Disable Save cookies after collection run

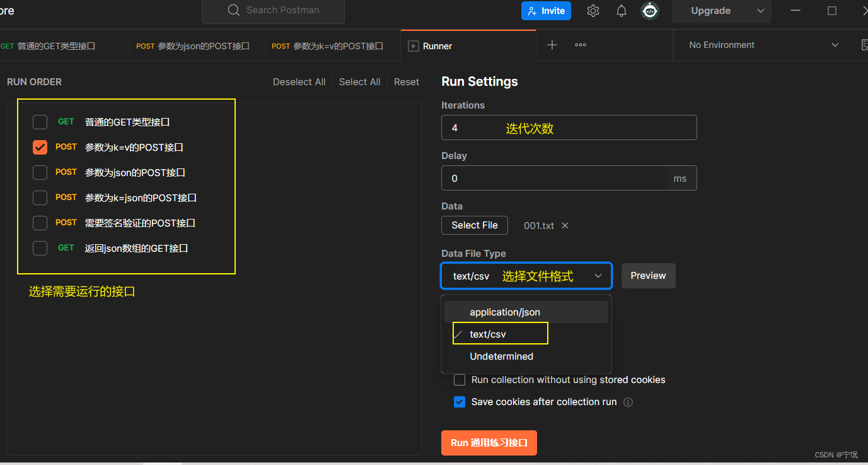460,402
